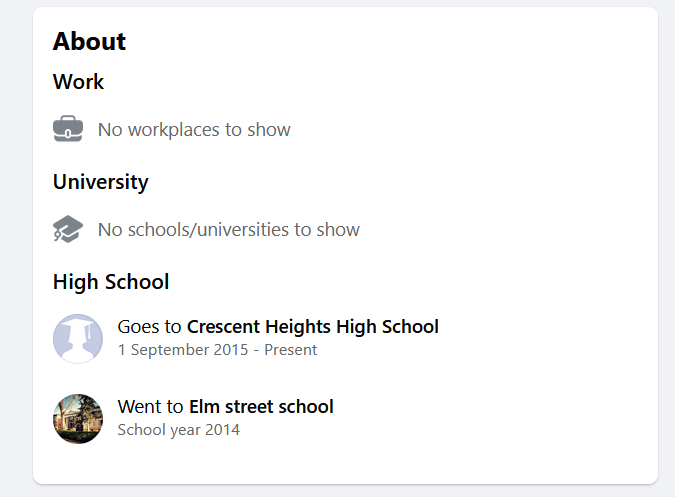Click the About heading

click(x=89, y=41)
